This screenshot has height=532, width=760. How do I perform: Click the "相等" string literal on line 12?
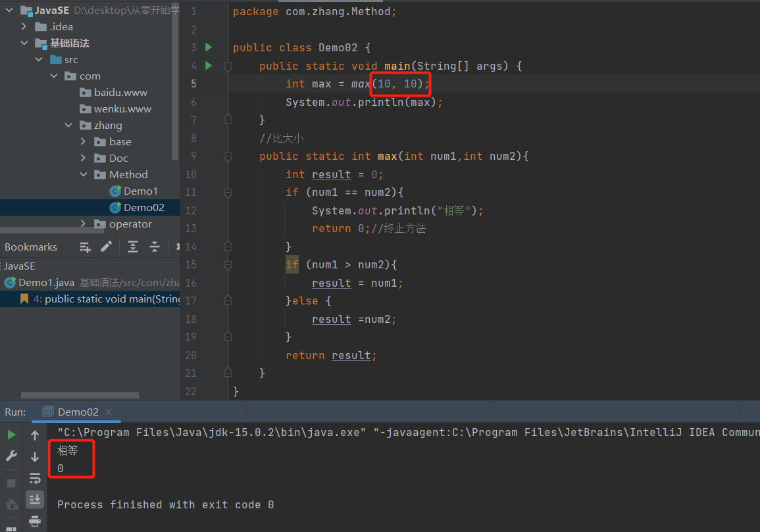tap(454, 210)
